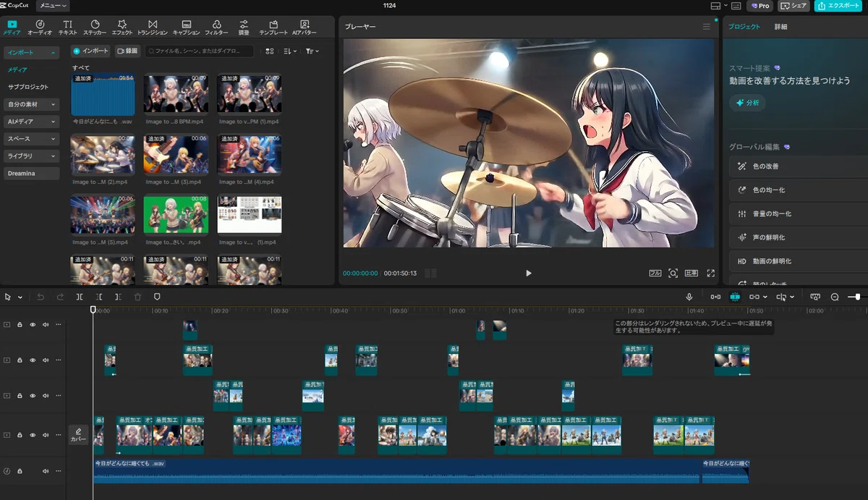Collapse the インポート sidebar section
This screenshot has height=500, width=868.
(x=31, y=53)
